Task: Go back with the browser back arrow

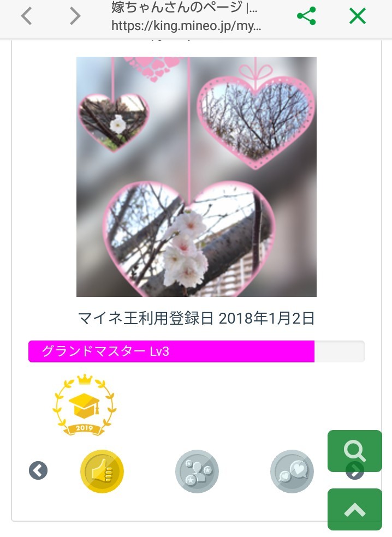Action: pos(26,16)
